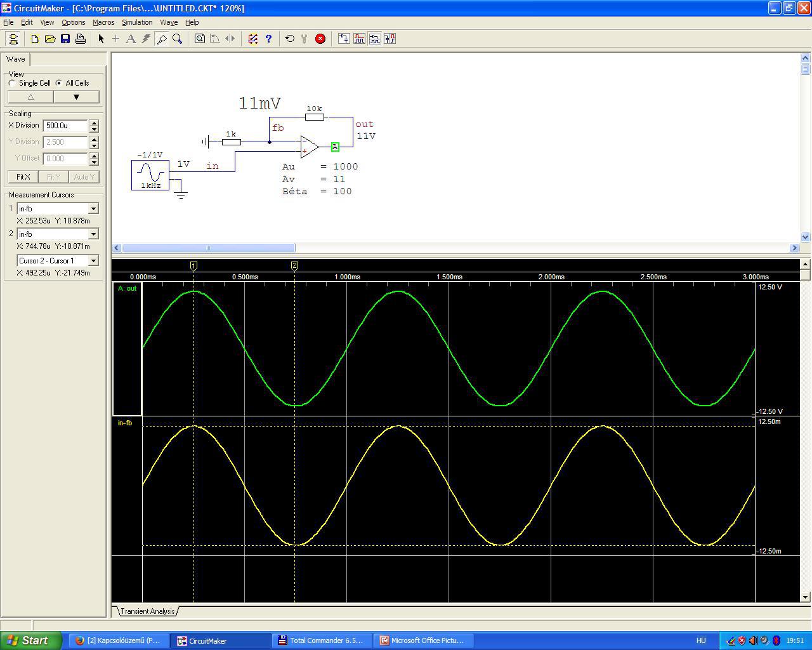Image resolution: width=812 pixels, height=650 pixels.
Task: Click the blue question mark help icon
Action: [x=268, y=39]
